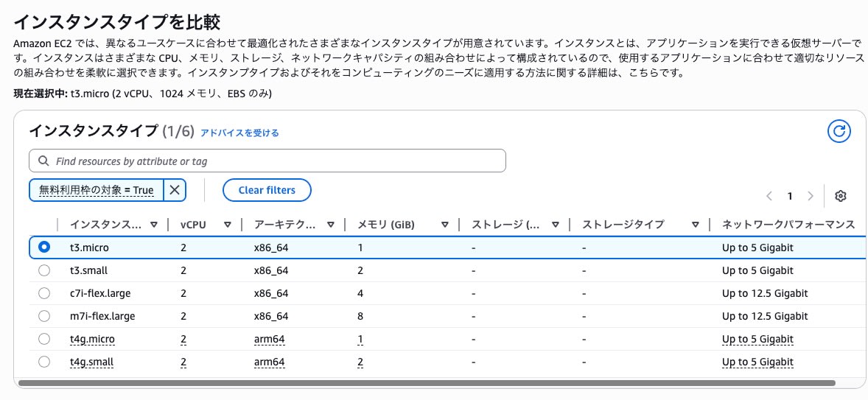Focus the Find resources search field
Image resolution: width=868 pixels, height=400 pixels.
(267, 161)
